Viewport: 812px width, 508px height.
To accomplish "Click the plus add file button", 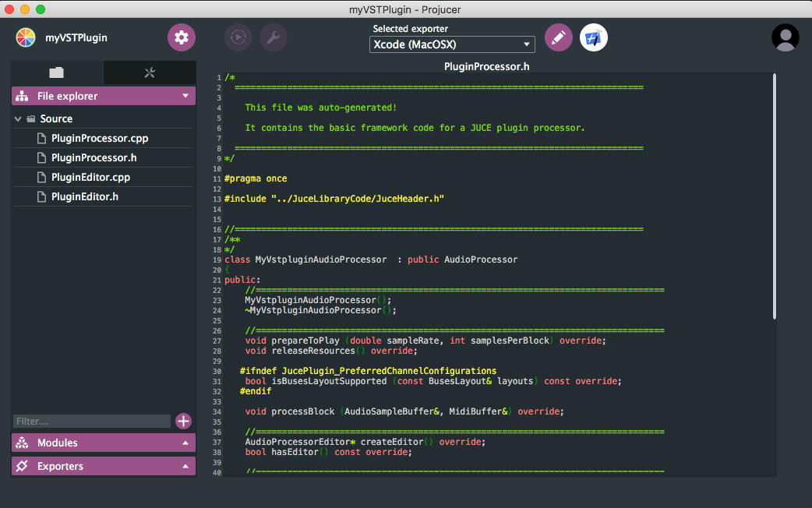I will [x=183, y=421].
